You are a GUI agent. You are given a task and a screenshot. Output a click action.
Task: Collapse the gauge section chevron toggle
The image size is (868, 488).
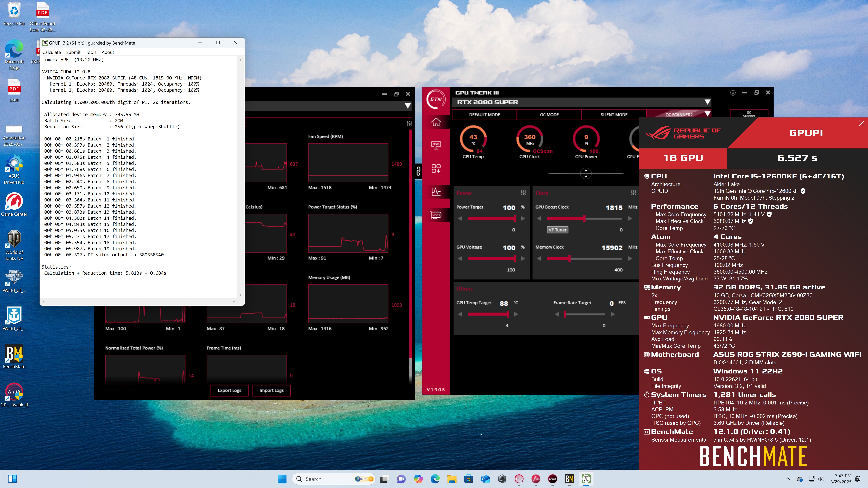(586, 174)
